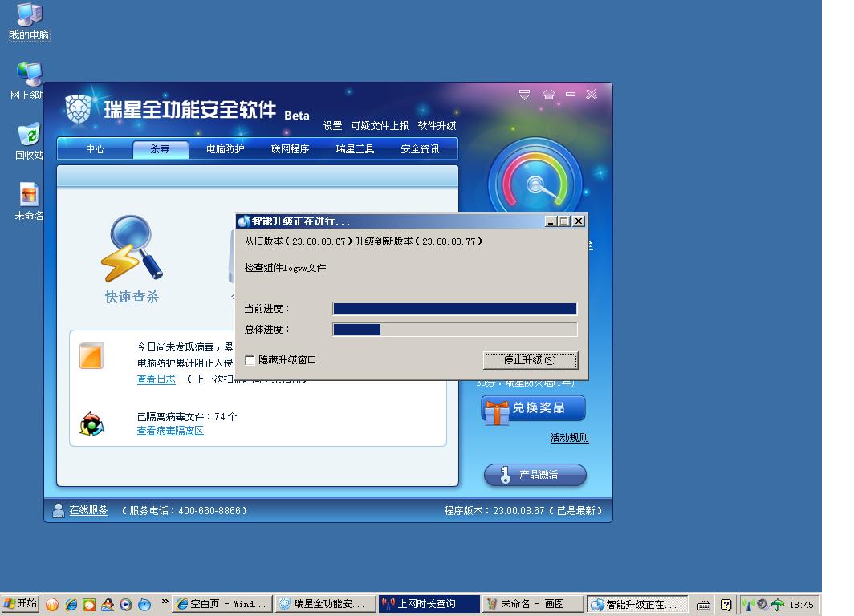Close the Rising main window
This screenshot has height=616, width=854.
[x=592, y=95]
